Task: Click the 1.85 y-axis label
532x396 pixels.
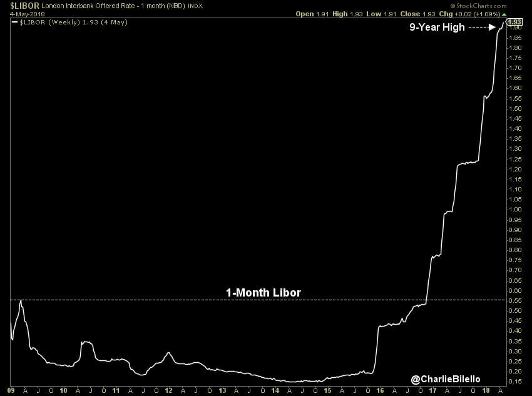Action: coord(515,38)
